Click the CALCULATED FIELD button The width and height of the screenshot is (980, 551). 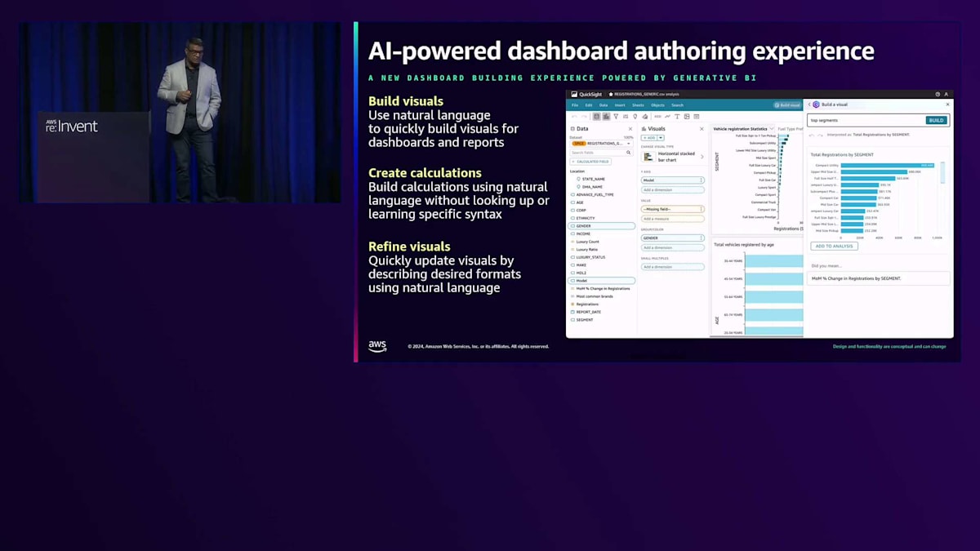click(590, 162)
